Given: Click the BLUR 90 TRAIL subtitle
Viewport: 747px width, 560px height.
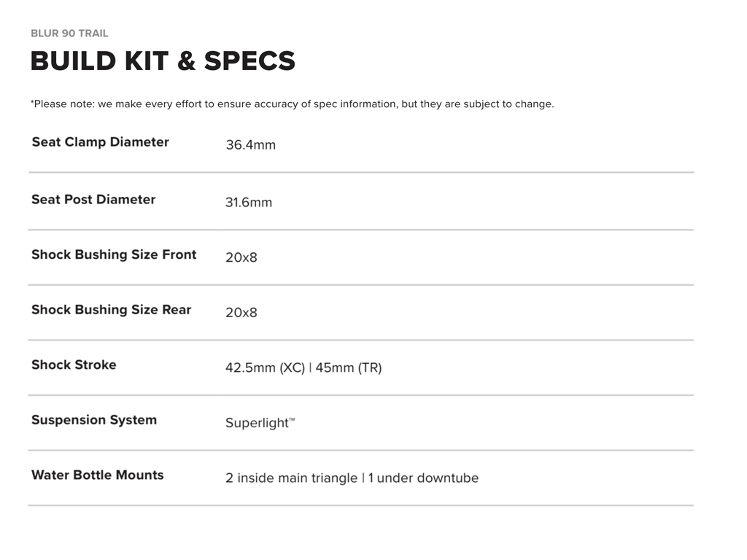Looking at the screenshot, I should [69, 34].
